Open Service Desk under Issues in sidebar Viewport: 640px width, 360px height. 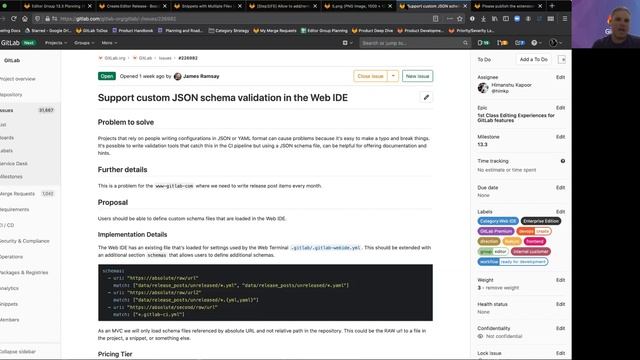pyautogui.click(x=14, y=164)
